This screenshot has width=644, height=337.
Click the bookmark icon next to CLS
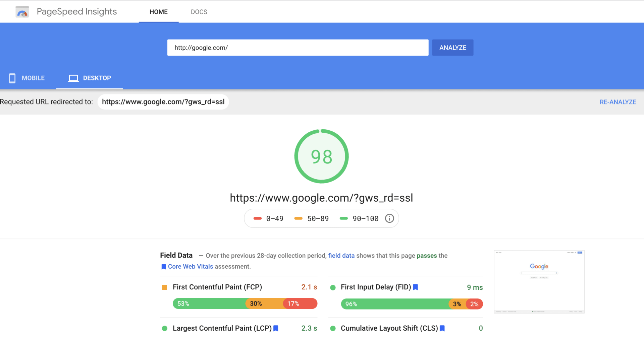tap(442, 328)
